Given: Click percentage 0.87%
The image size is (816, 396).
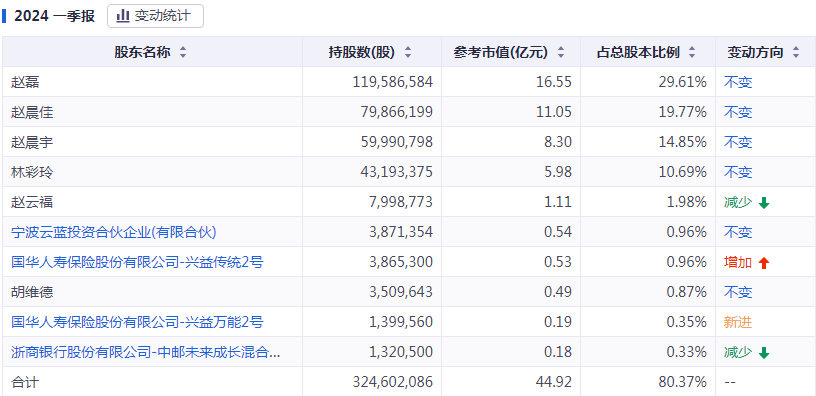Looking at the screenshot, I should [686, 292].
